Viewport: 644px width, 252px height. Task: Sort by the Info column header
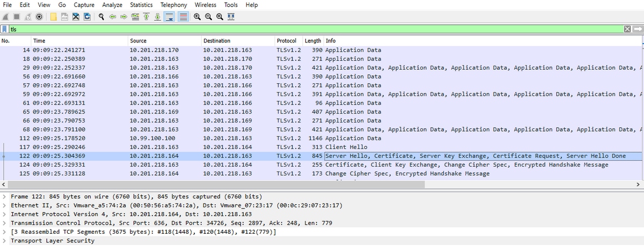(482, 41)
